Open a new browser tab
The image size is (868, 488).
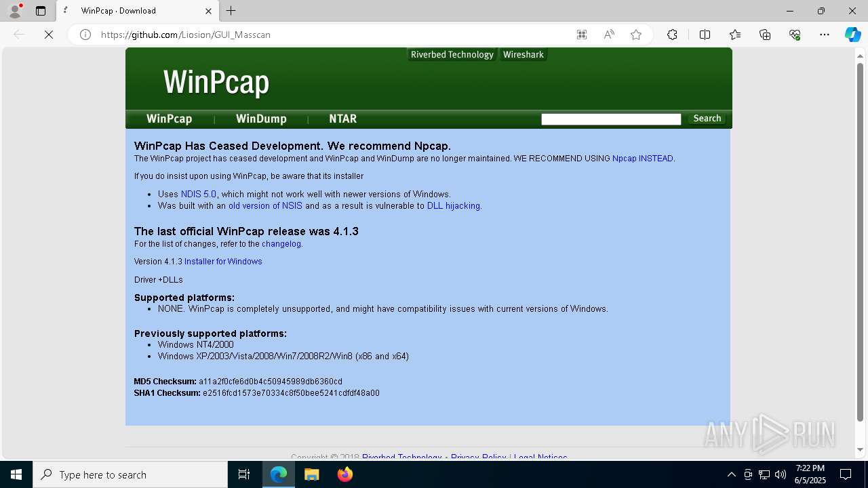pyautogui.click(x=231, y=11)
